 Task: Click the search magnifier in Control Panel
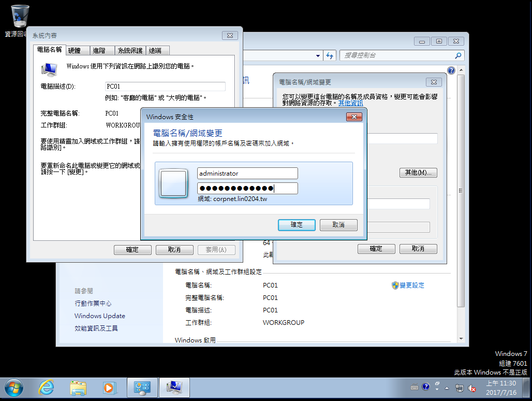tap(458, 55)
